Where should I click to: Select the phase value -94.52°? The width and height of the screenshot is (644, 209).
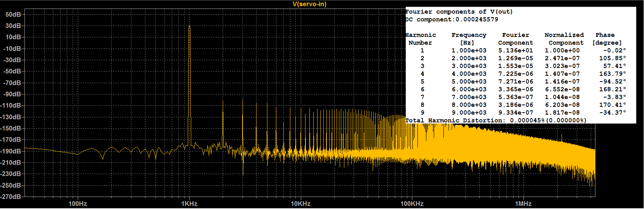613,82
